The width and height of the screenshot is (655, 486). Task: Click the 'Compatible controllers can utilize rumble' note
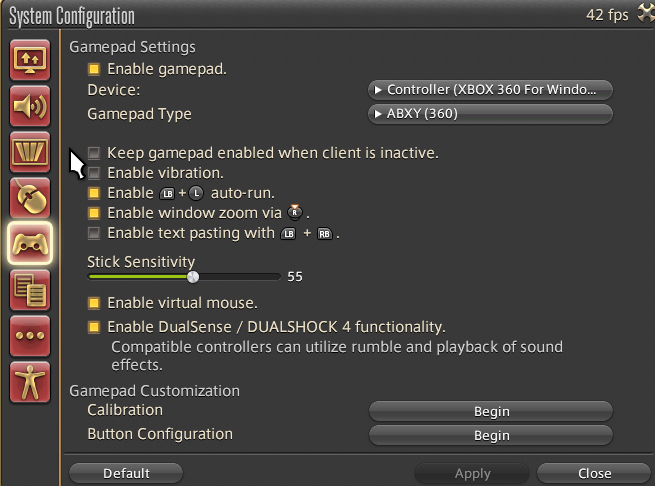click(337, 356)
